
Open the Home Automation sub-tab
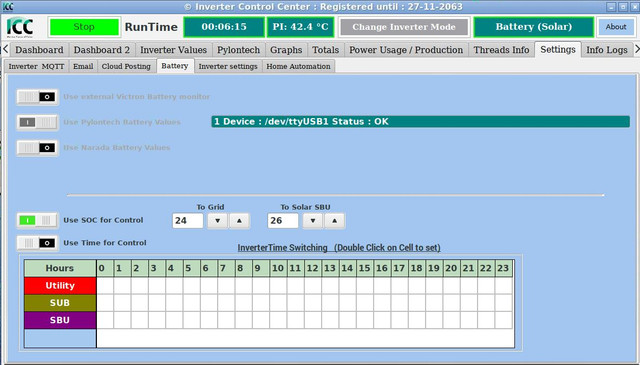tap(298, 66)
